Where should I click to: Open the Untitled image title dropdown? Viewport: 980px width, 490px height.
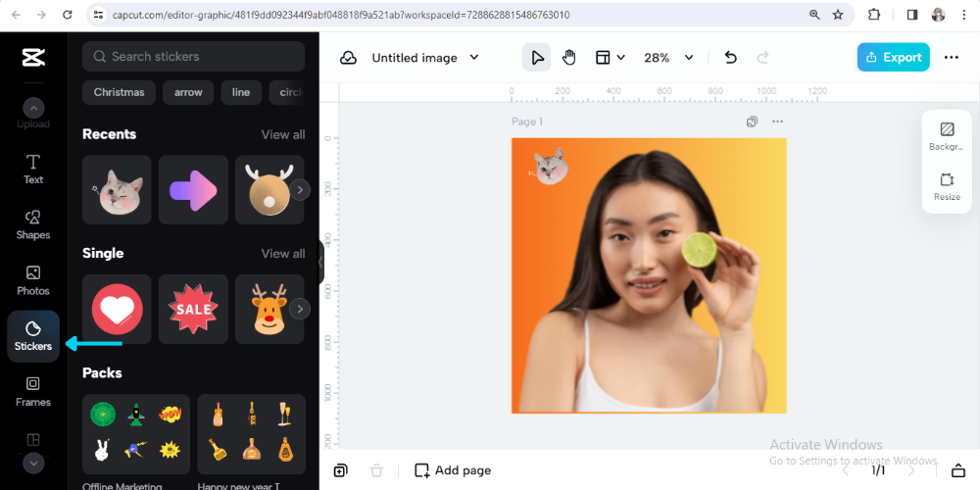(x=425, y=58)
